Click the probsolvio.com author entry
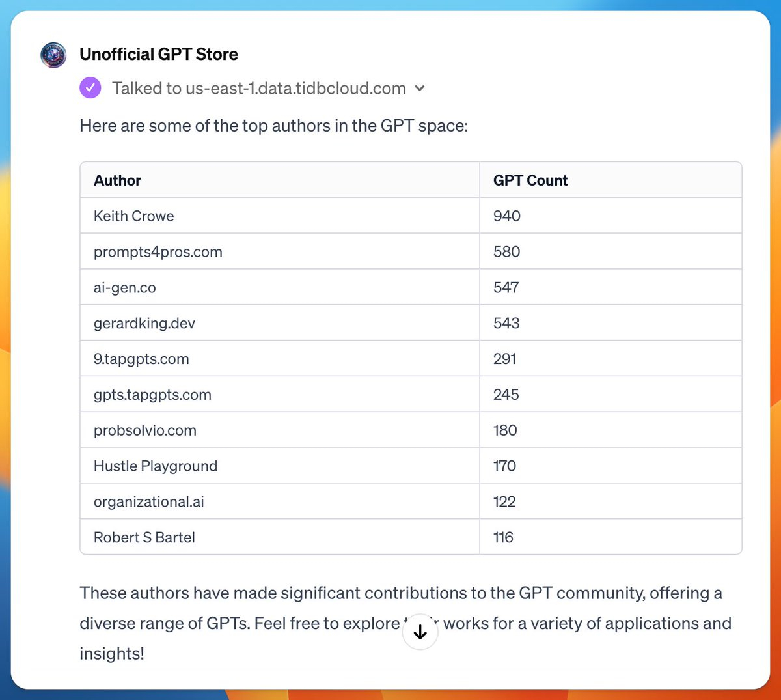 pyautogui.click(x=145, y=430)
